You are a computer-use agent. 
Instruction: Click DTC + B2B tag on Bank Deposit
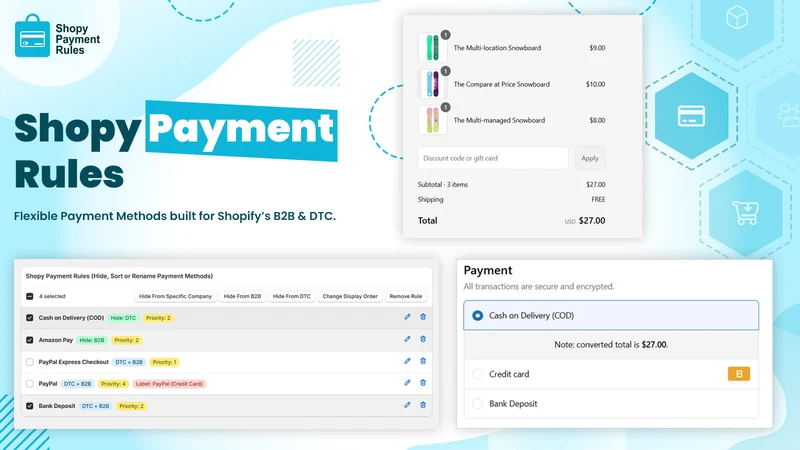pyautogui.click(x=95, y=406)
